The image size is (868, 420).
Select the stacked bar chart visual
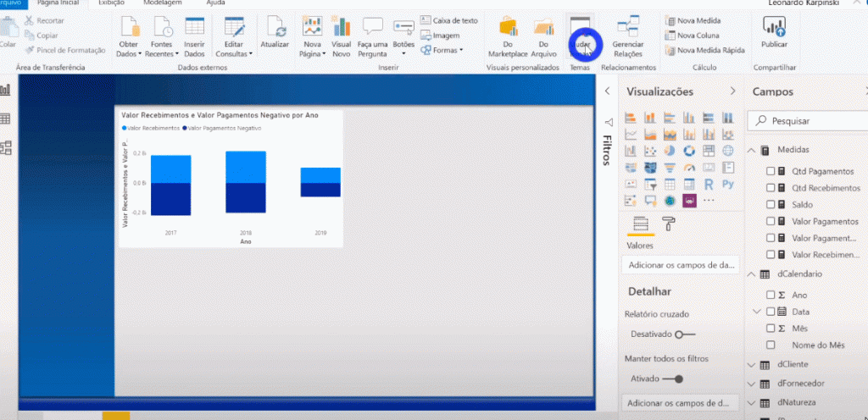click(630, 117)
